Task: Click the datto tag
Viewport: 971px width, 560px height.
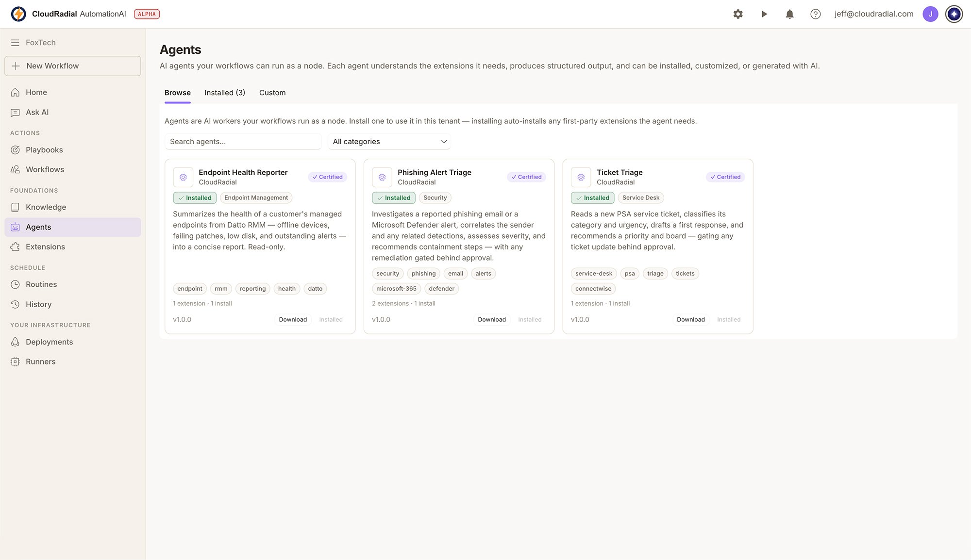Action: (315, 289)
